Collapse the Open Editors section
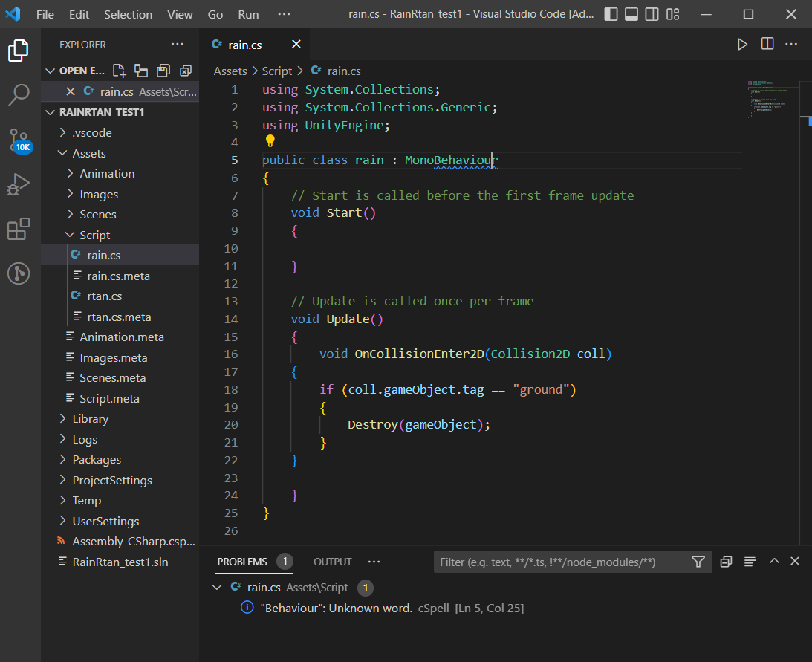This screenshot has height=662, width=812. 51,71
